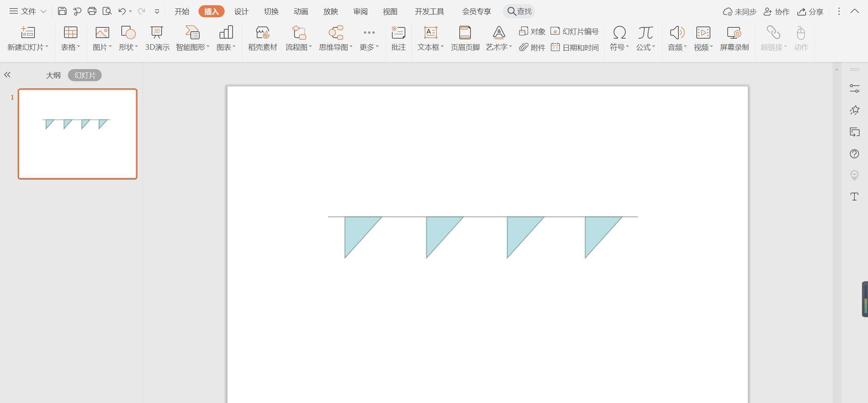Collapse the slide panel with double chevron

pyautogui.click(x=7, y=75)
